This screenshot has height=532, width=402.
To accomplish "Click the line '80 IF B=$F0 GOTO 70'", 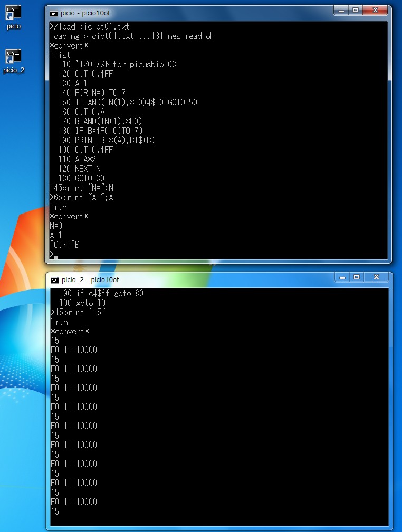I will click(102, 131).
